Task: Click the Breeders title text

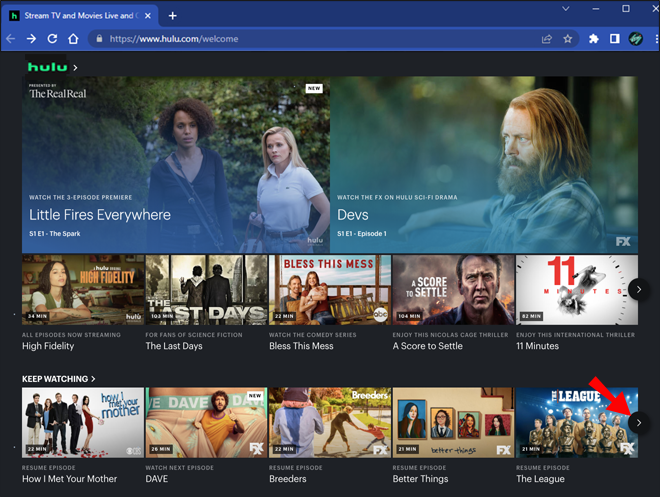Action: [288, 479]
